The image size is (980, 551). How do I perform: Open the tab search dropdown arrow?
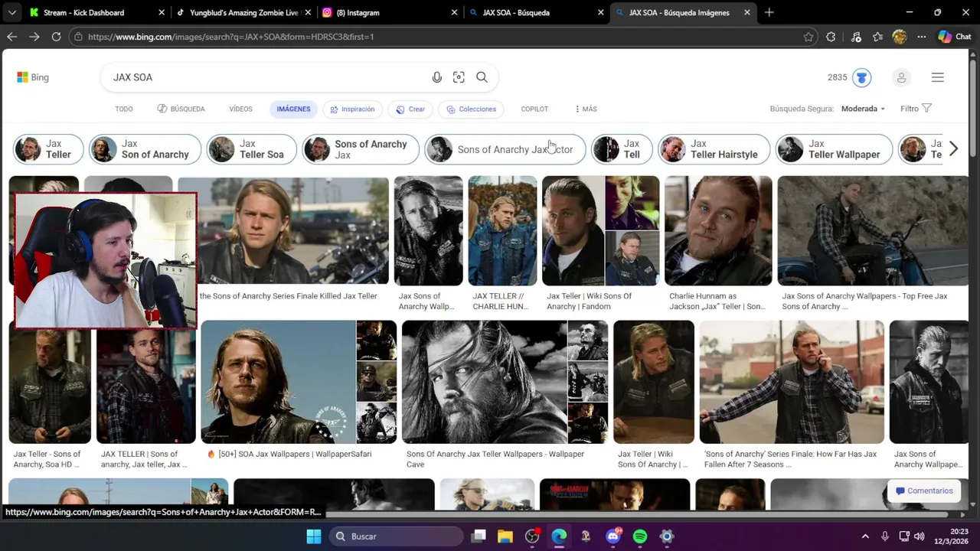(12, 12)
